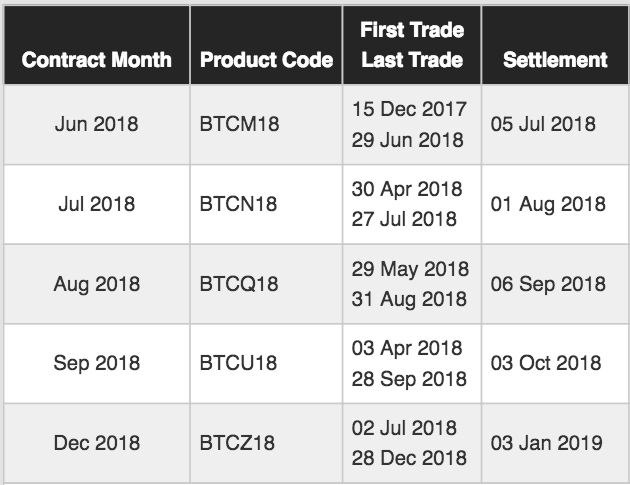Select the Aug 2018 contract month cell
The image size is (630, 485).
[x=96, y=284]
